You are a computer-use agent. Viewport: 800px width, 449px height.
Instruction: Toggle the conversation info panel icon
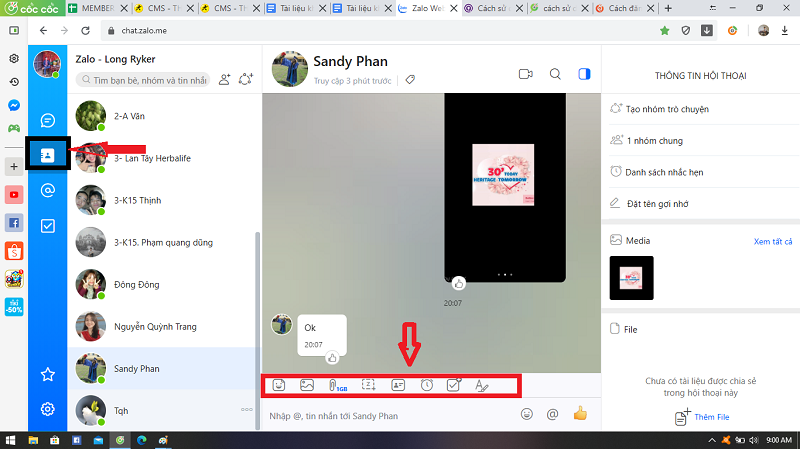point(584,74)
